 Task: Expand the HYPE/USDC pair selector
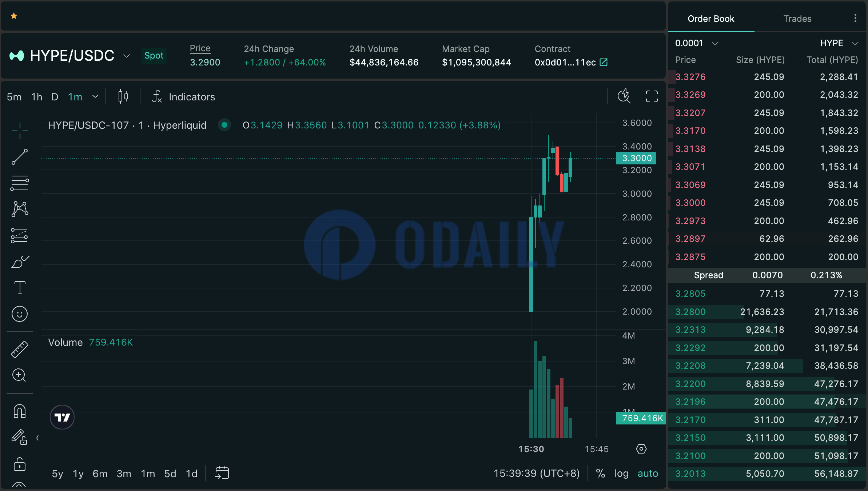tap(127, 56)
